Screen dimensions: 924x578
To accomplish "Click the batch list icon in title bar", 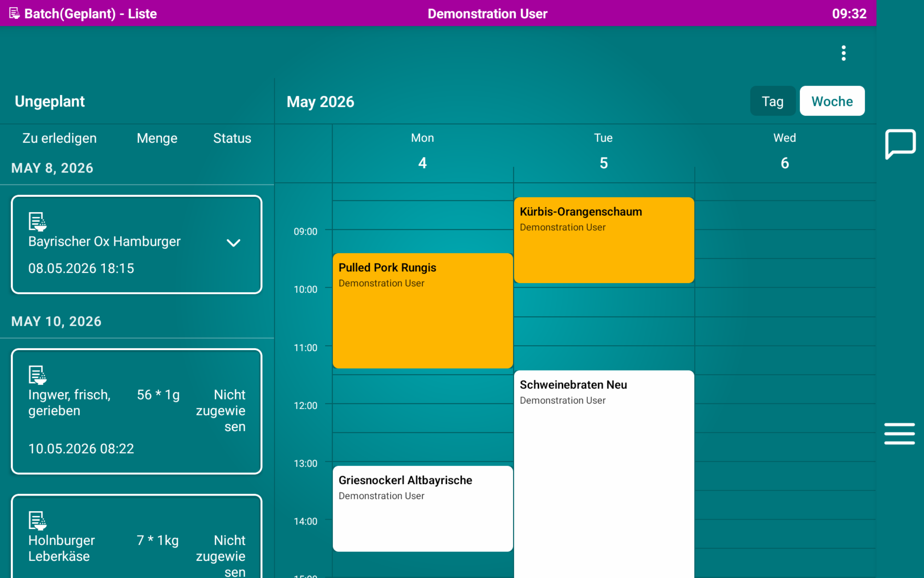I will (14, 14).
